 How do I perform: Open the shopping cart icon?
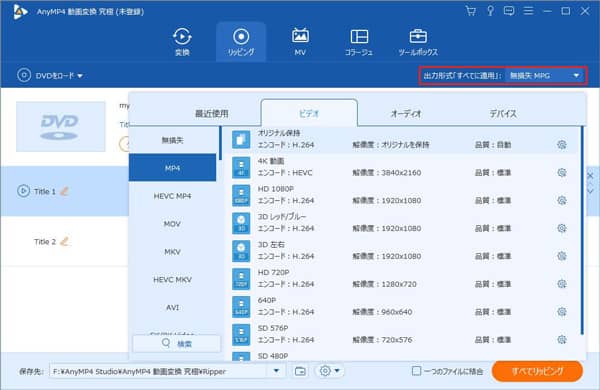[471, 11]
